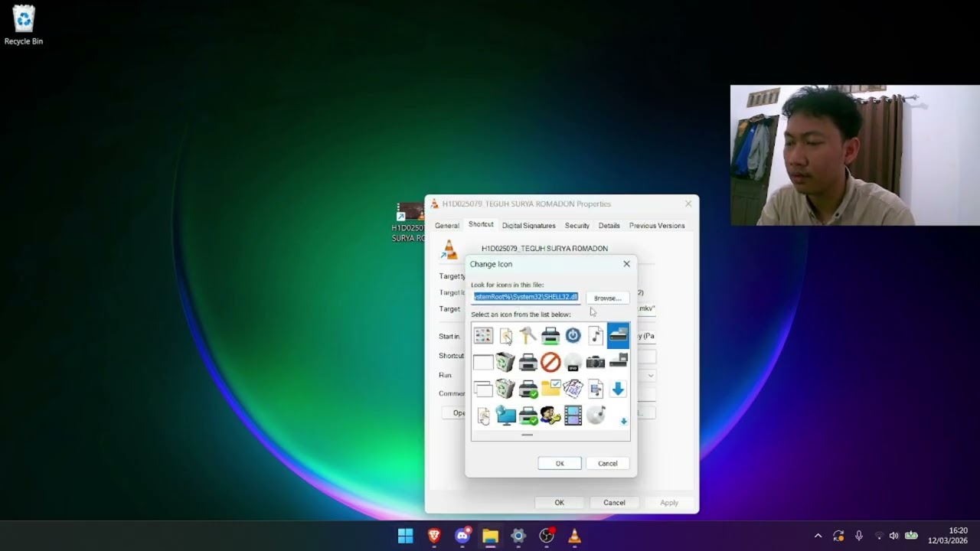The width and height of the screenshot is (980, 551).
Task: Switch to the Digital Signatures tab
Action: click(528, 226)
